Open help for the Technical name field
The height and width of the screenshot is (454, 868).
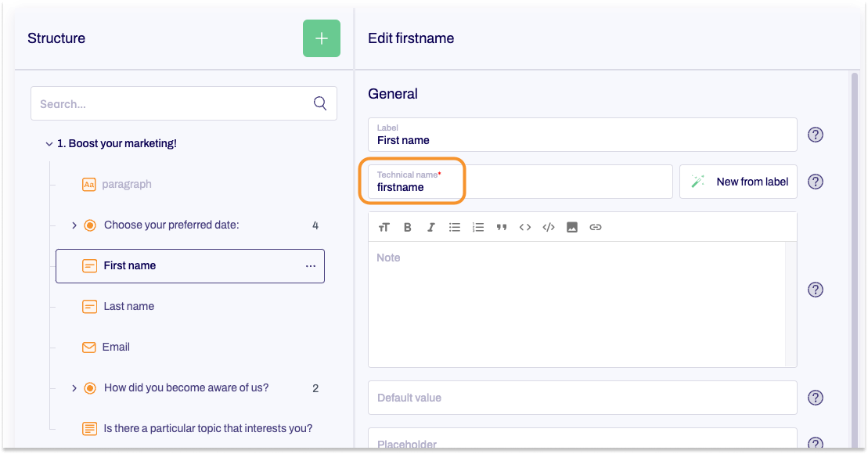tap(815, 182)
